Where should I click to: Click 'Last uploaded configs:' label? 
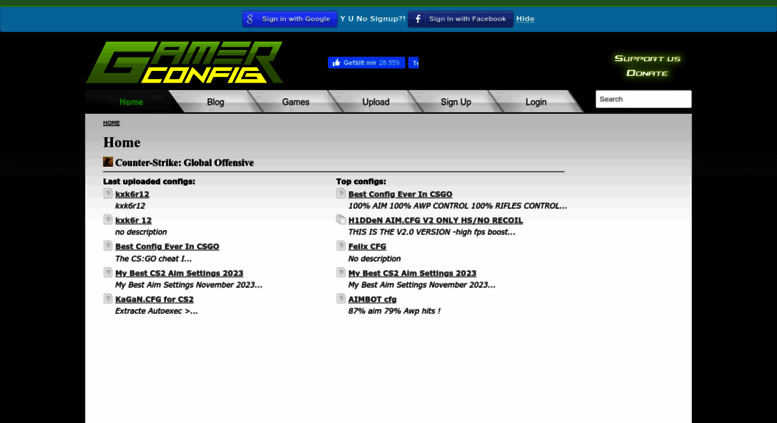pos(149,182)
